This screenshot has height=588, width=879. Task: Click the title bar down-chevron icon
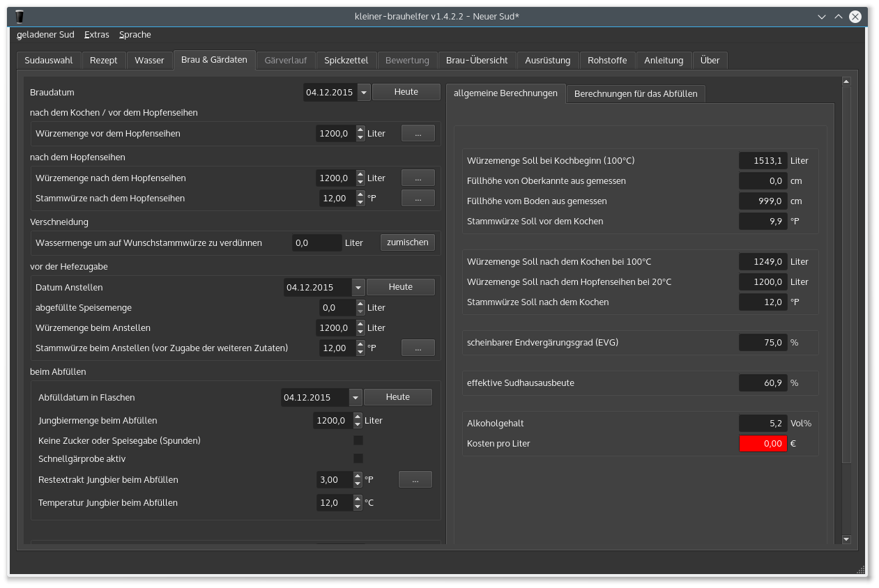tap(823, 17)
